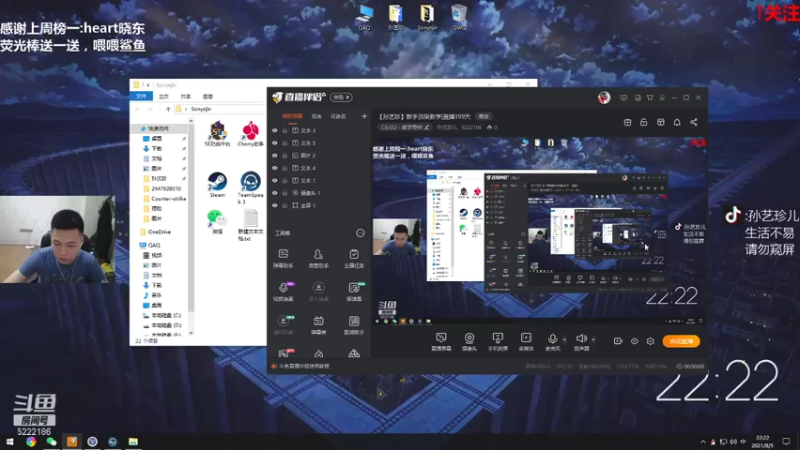Toggle visibility of the 文本 1 source
Viewport: 800px width, 450px height.
pos(274,181)
